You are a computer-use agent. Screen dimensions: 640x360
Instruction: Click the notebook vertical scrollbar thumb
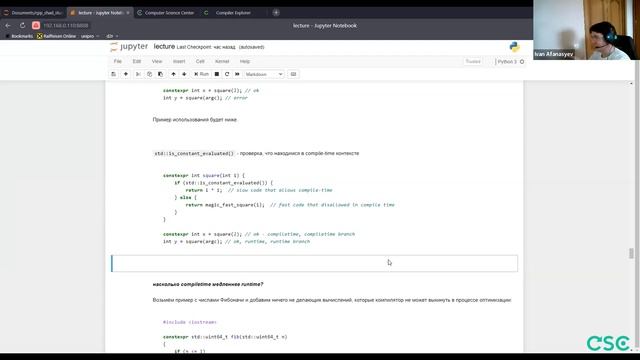[631, 253]
